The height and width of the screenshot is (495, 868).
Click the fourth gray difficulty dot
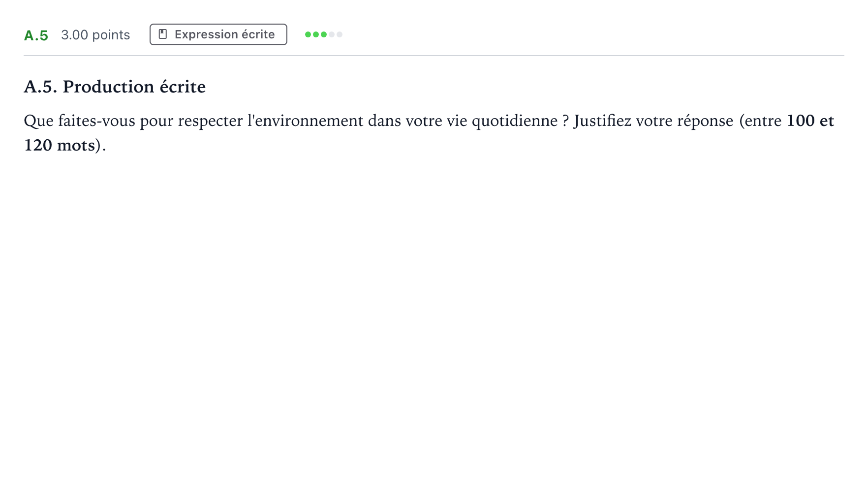332,34
